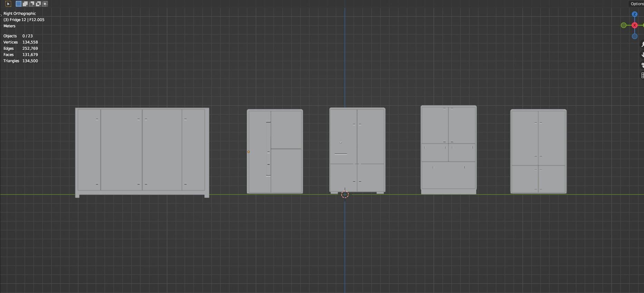Click the Zoom view magnifier icon

click(642, 44)
